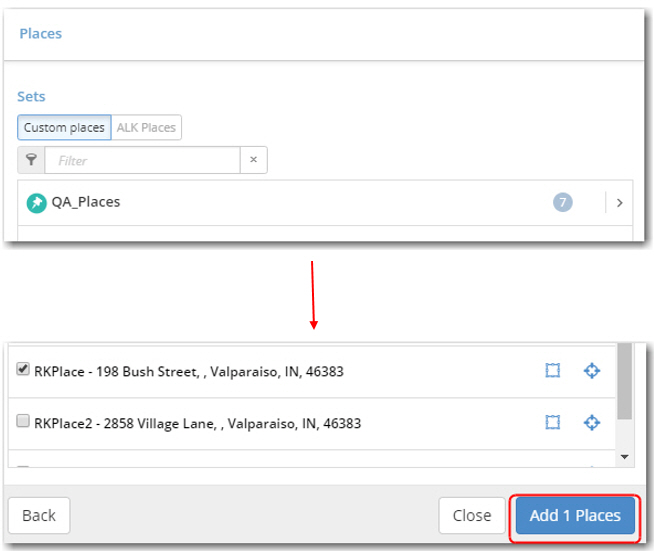Screen dimensions: 654x551
Task: Click the Close button
Action: pos(472,516)
